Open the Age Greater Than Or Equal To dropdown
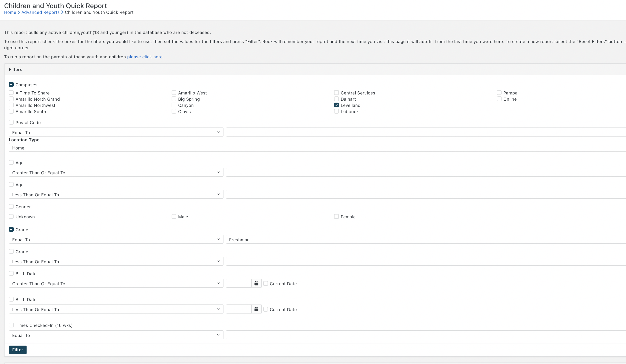626x364 pixels. [x=116, y=172]
